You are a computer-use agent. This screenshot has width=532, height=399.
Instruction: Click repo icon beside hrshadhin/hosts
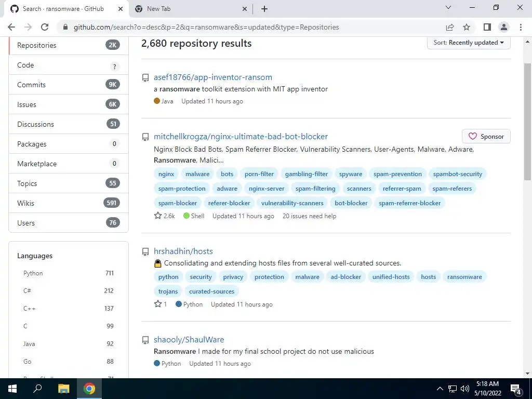click(145, 251)
